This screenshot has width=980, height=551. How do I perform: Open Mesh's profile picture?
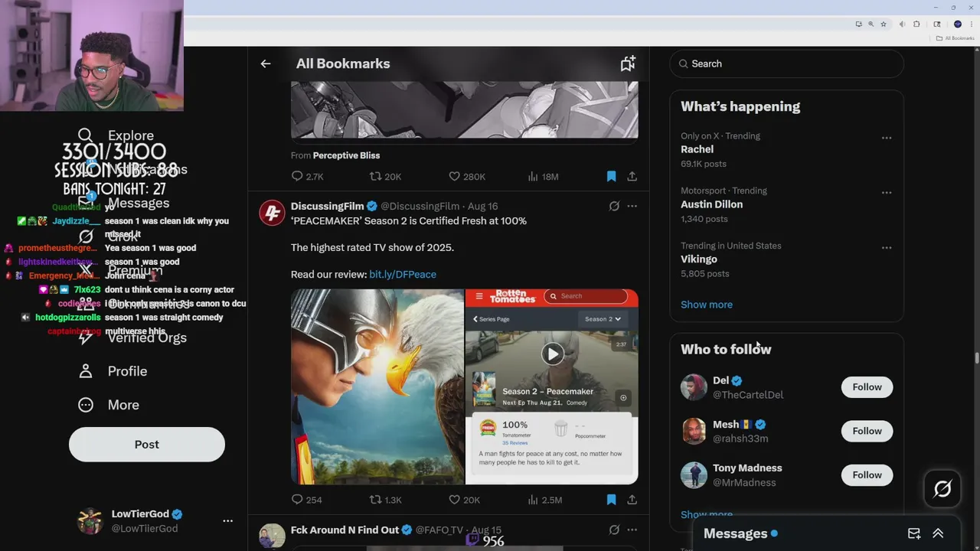click(x=694, y=431)
